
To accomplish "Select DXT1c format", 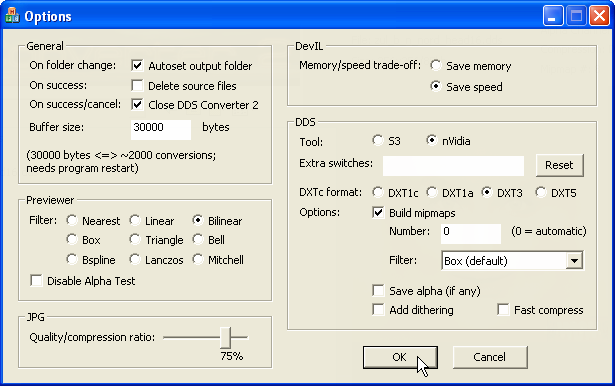I will 378,192.
